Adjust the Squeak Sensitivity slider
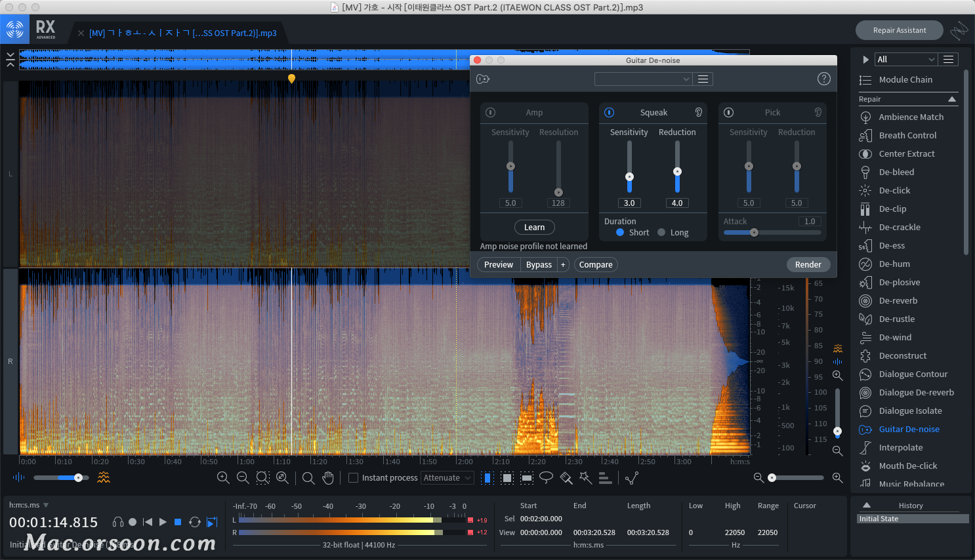Viewport: 975px width, 560px height. pyautogui.click(x=629, y=176)
